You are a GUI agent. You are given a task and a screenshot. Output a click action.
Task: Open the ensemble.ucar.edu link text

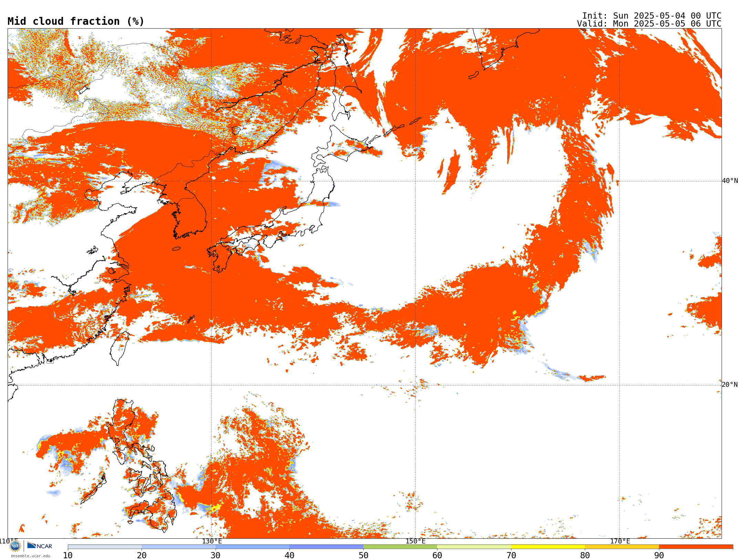30,556
